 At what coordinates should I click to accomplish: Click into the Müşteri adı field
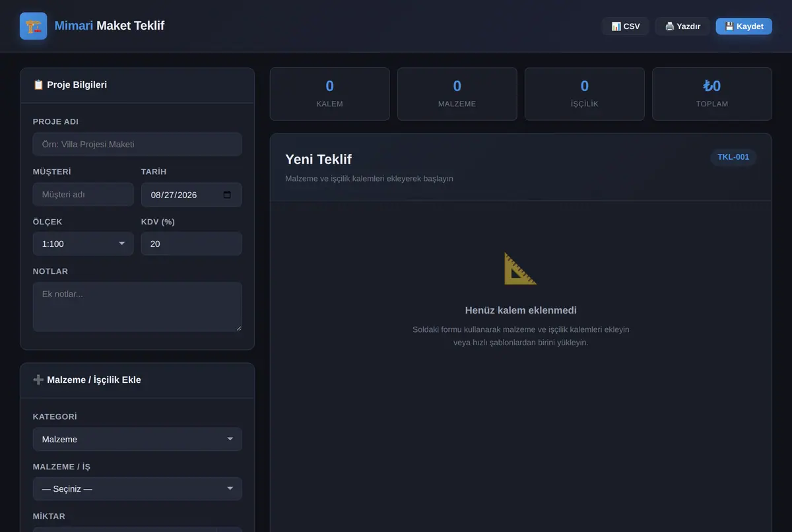tap(83, 195)
